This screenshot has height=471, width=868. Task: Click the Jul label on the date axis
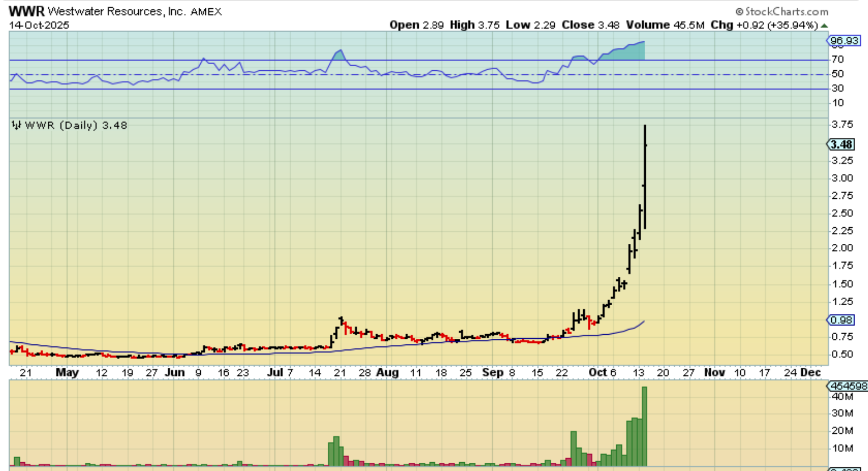tap(275, 372)
